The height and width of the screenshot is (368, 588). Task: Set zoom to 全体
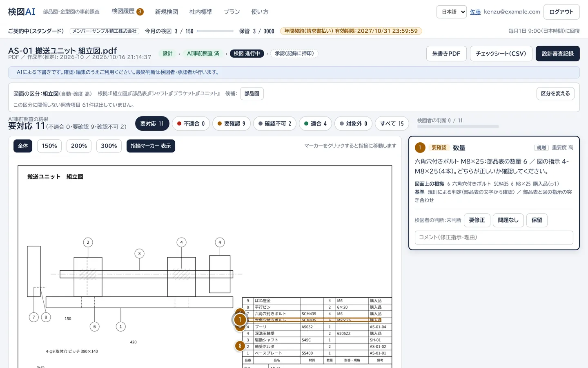[23, 146]
